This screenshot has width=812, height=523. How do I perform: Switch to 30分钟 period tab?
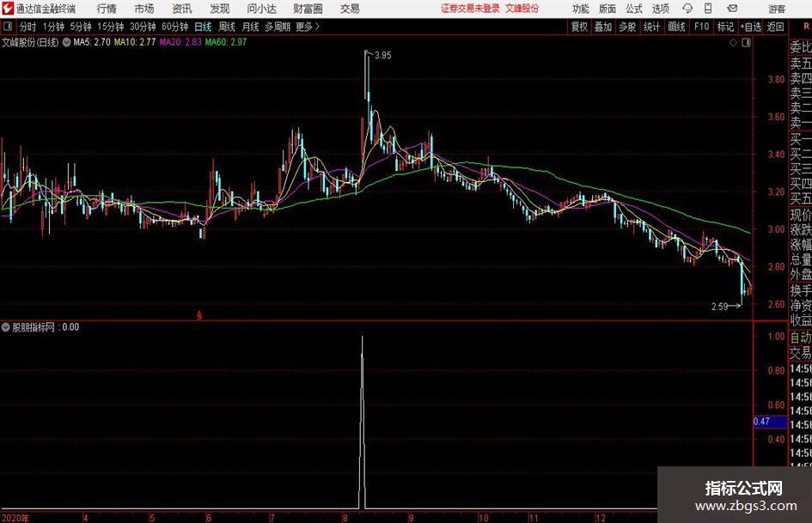(143, 27)
